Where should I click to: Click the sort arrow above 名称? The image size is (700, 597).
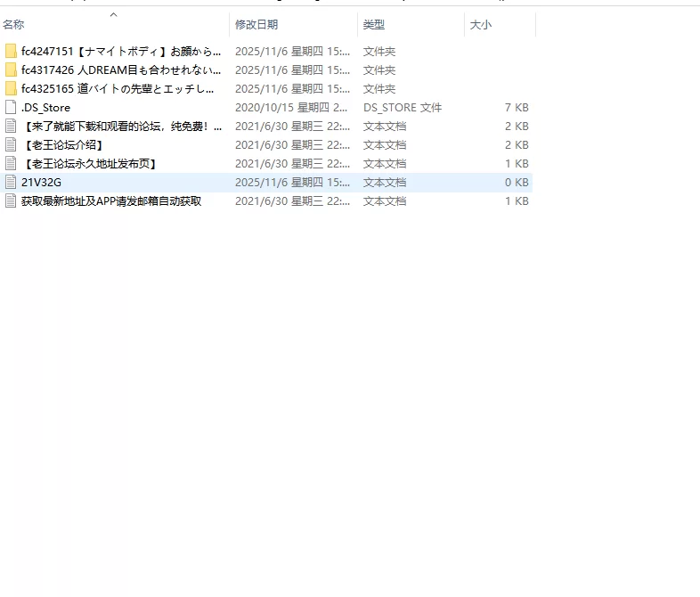pyautogui.click(x=113, y=14)
